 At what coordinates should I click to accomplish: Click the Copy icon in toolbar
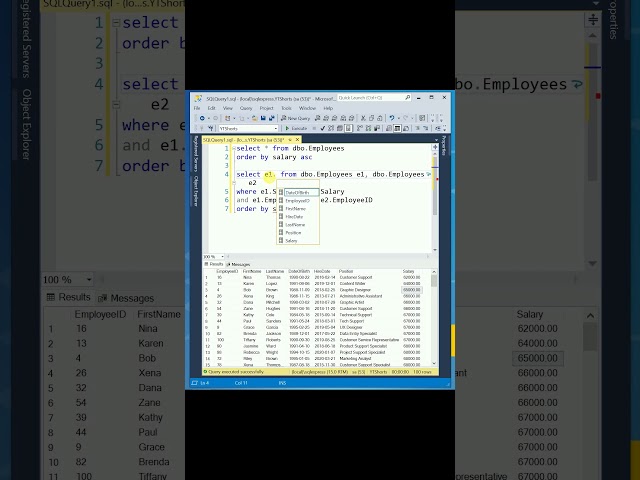pyautogui.click(x=371, y=118)
